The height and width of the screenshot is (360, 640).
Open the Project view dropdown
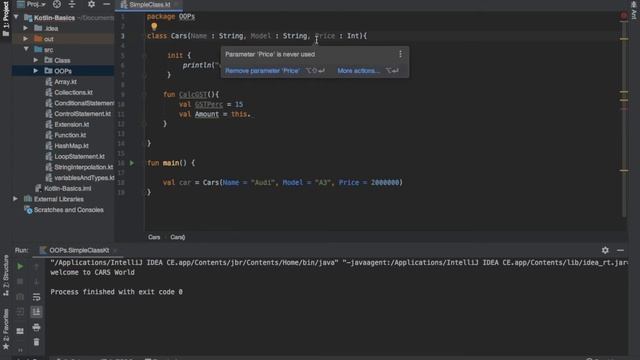tap(31, 4)
